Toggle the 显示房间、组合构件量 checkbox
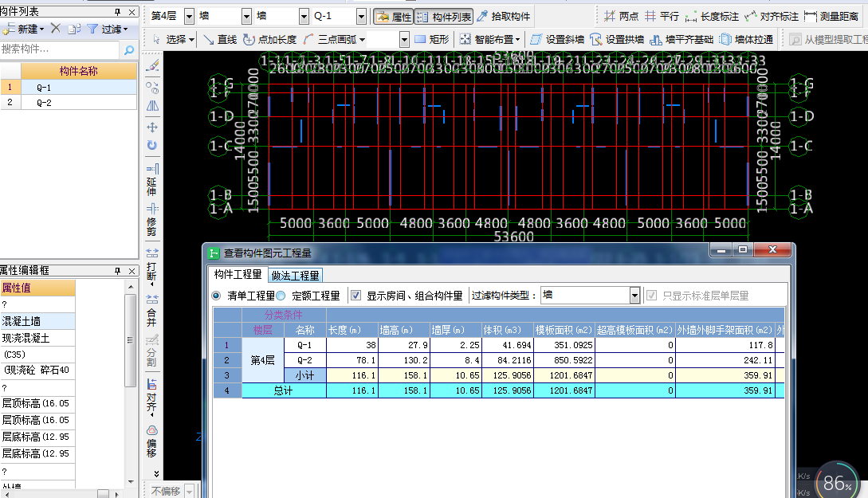The height and width of the screenshot is (498, 868). click(x=356, y=296)
